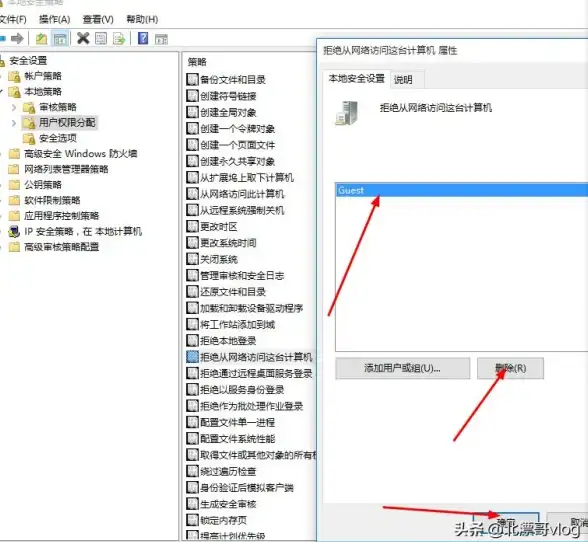Expand the 审核策略 tree node arrow
Image resolution: width=588 pixels, height=542 pixels.
coord(14,107)
